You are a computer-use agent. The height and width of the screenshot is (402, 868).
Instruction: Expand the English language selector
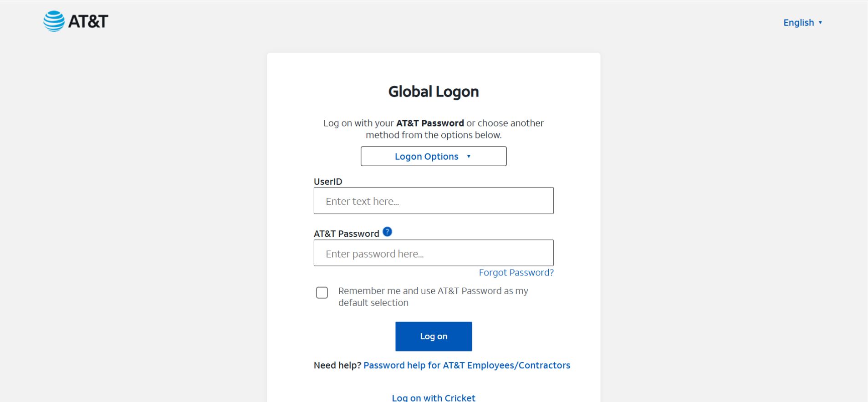click(x=803, y=22)
